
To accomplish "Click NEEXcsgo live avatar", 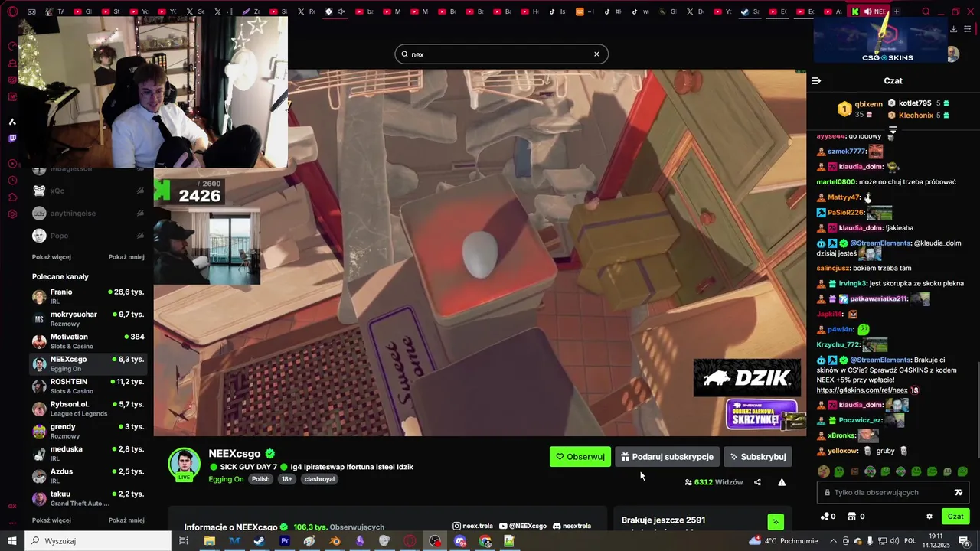I will (x=185, y=465).
